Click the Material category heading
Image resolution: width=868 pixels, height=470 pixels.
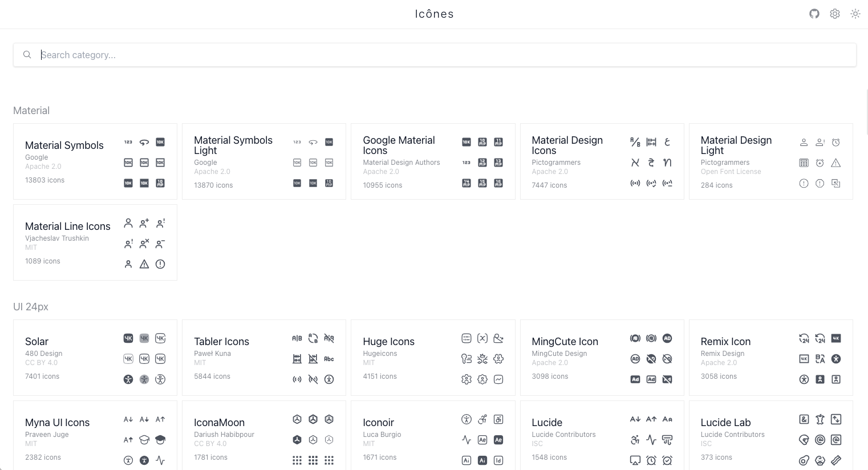coord(31,111)
